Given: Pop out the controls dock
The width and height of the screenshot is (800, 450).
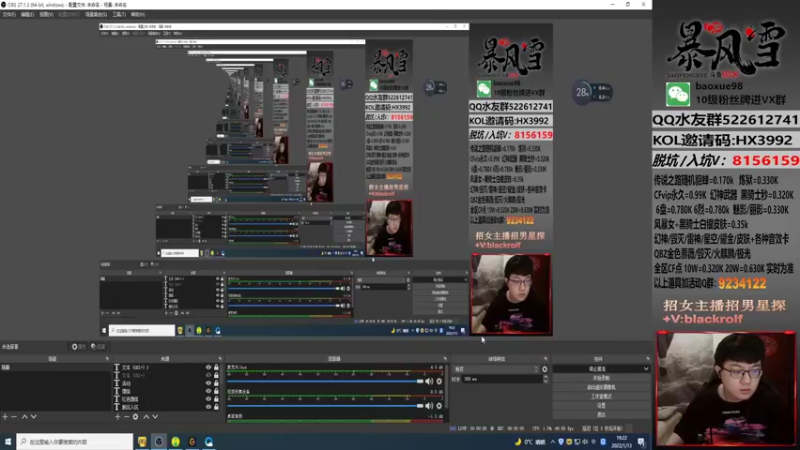Looking at the screenshot, I should (x=647, y=359).
